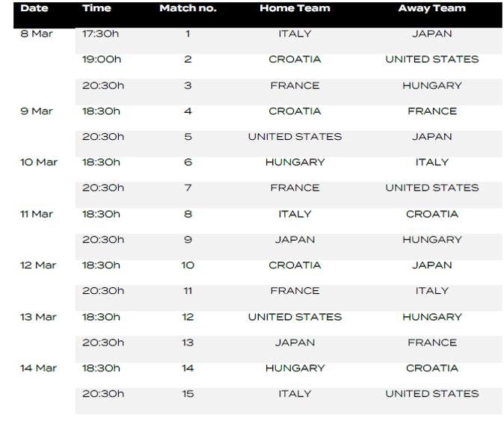The image size is (504, 424).
Task: Select the 13 Mar date cell
Action: pyautogui.click(x=38, y=317)
